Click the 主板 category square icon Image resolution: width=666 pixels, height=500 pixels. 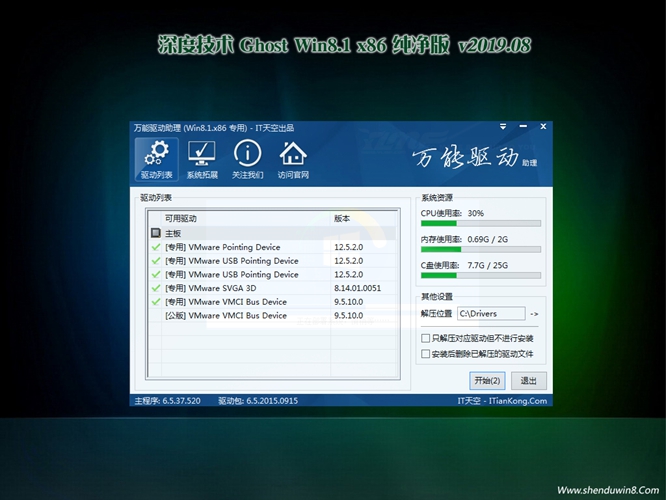(156, 233)
